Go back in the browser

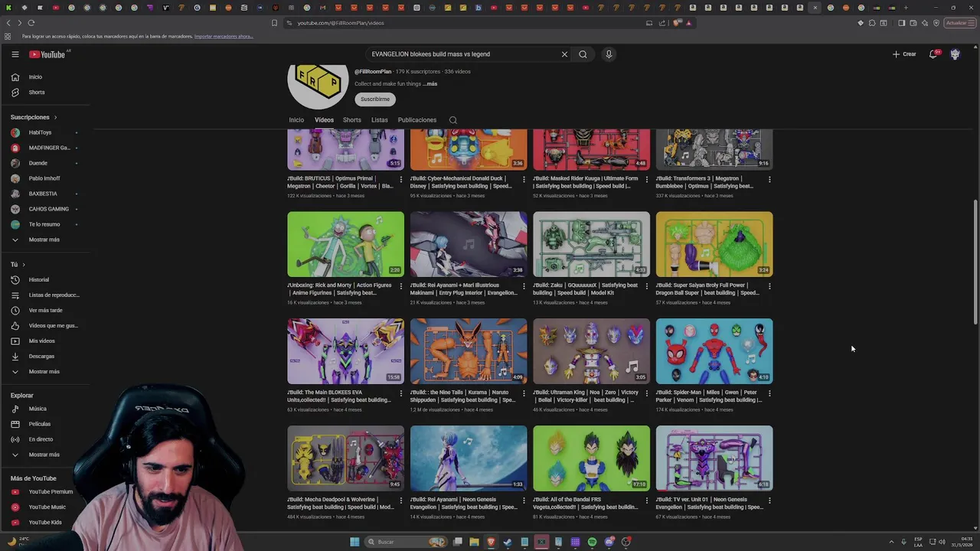(8, 23)
